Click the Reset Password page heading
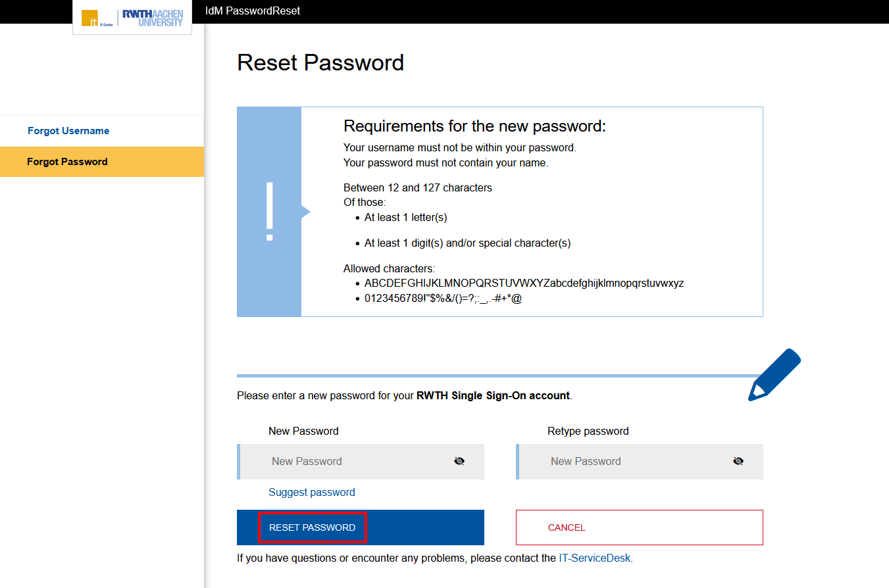This screenshot has width=889, height=588. 321,62
